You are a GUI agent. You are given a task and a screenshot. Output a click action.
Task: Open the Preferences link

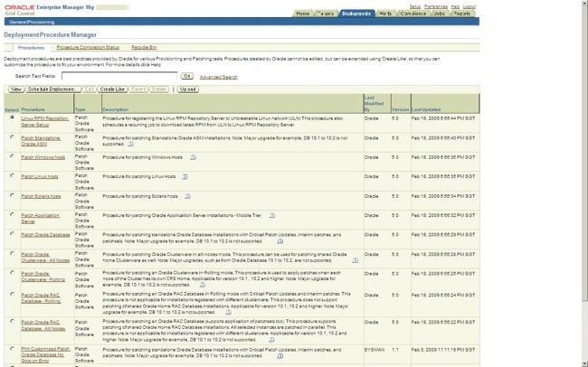pyautogui.click(x=436, y=6)
